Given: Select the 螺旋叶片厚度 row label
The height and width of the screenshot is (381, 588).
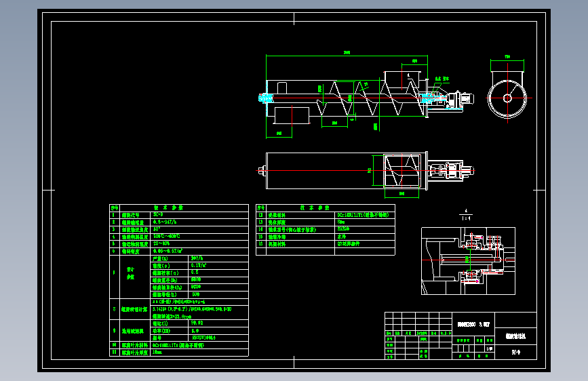Looking at the screenshot, I should pyautogui.click(x=135, y=353).
